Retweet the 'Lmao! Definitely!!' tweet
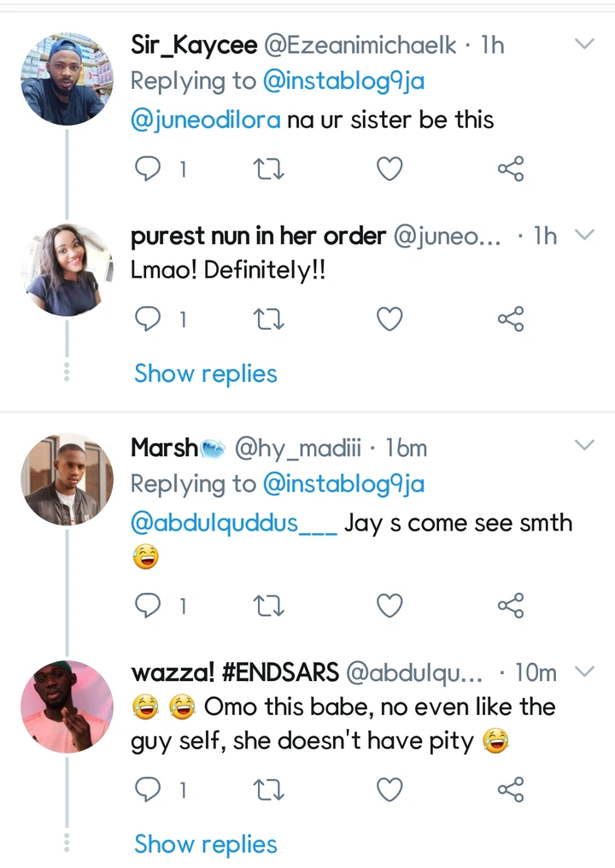Image resolution: width=615 pixels, height=868 pixels. point(270,320)
